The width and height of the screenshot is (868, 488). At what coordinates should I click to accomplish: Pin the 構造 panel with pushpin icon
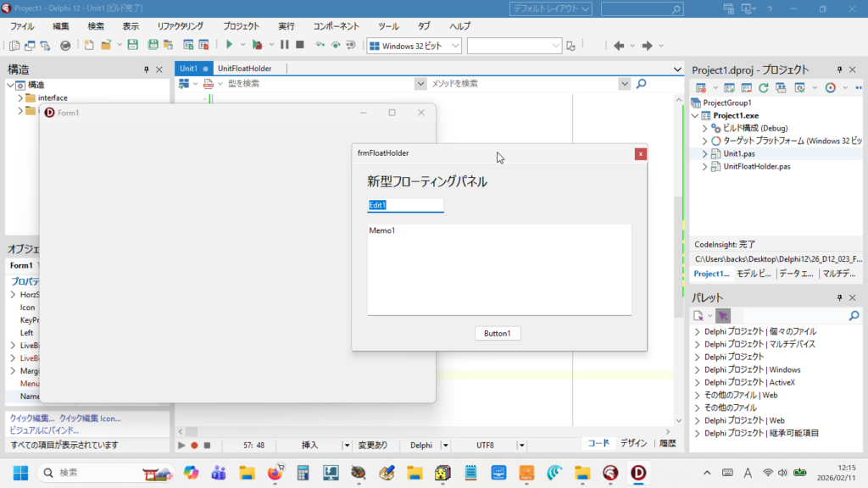click(147, 69)
